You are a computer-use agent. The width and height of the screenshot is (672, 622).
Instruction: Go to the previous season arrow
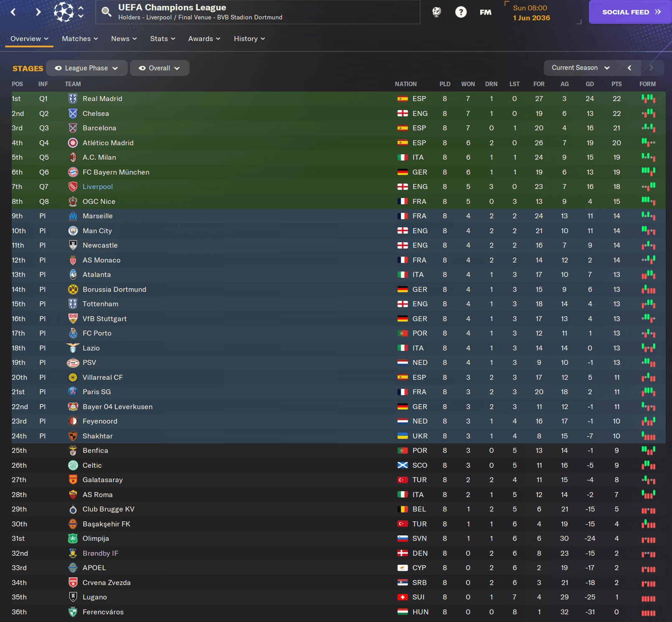pos(629,68)
